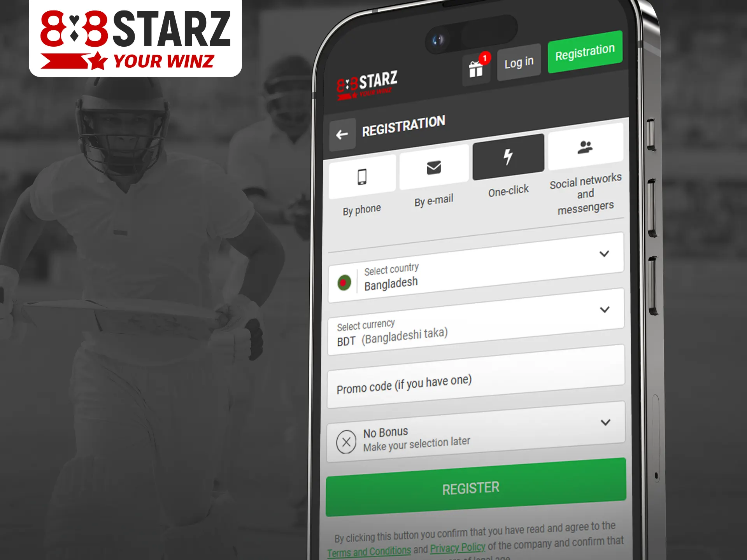Click the green REGISTER button
This screenshot has width=747, height=560.
click(470, 487)
